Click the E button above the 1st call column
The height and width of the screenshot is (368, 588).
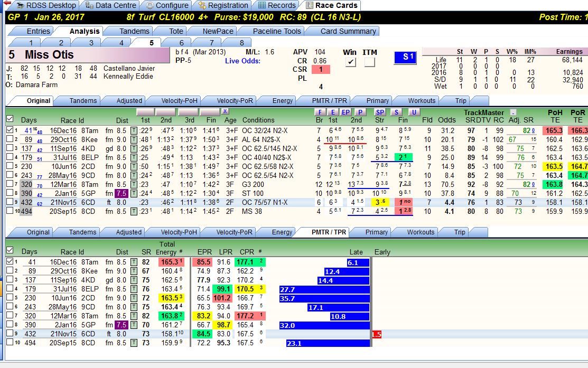pos(333,112)
